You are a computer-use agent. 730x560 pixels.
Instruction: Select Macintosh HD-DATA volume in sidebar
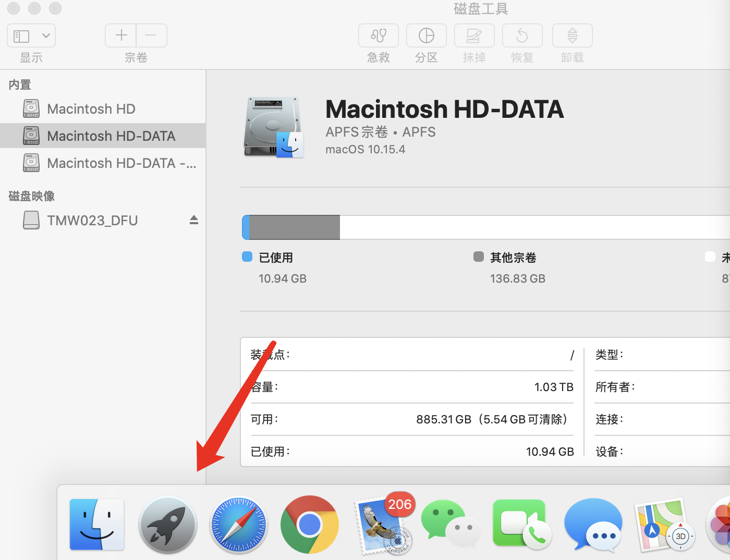point(103,136)
